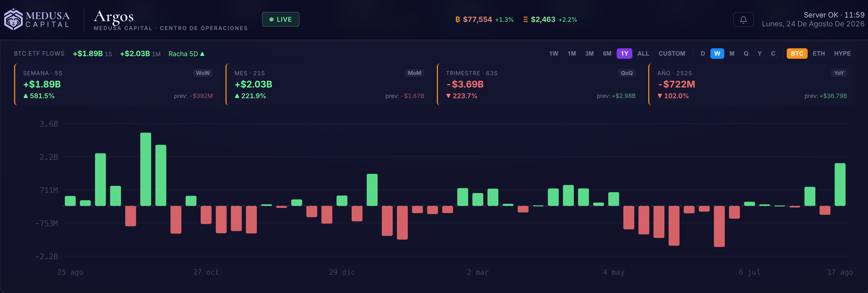Click the date Lunes, 24 De Agosto
Screen dimensions: 868x293
click(813, 24)
